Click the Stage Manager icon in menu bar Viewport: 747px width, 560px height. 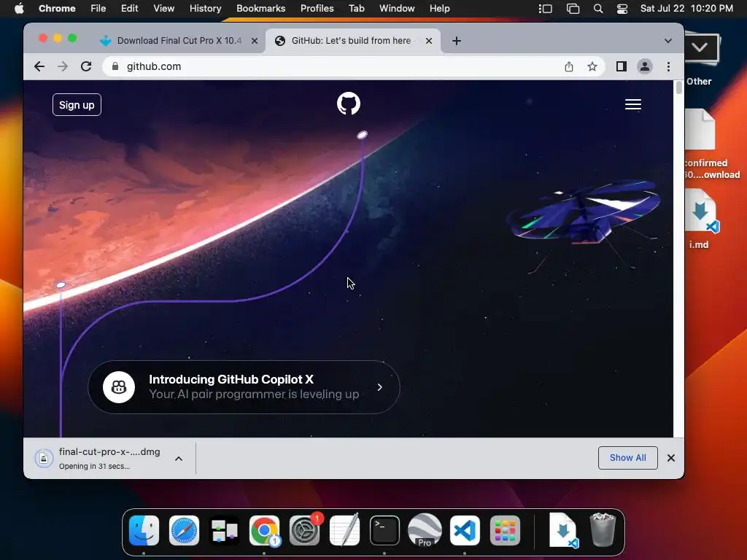pos(546,9)
